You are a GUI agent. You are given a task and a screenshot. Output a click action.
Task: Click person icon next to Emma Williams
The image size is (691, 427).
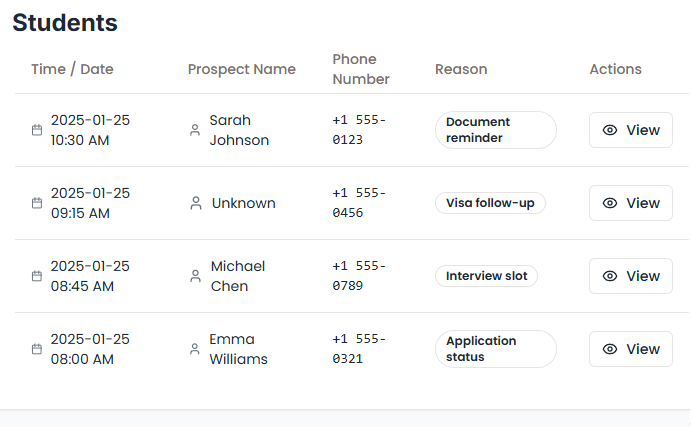pyautogui.click(x=195, y=349)
